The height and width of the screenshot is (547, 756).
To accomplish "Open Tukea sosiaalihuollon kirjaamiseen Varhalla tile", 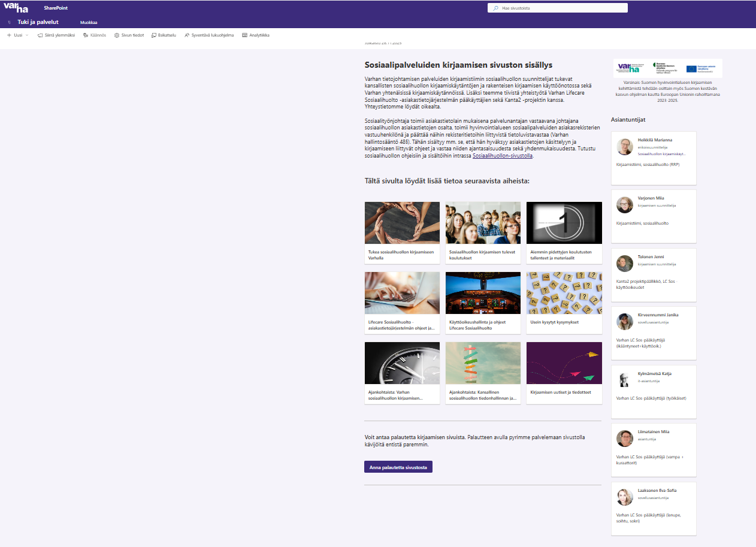I will 401,232.
